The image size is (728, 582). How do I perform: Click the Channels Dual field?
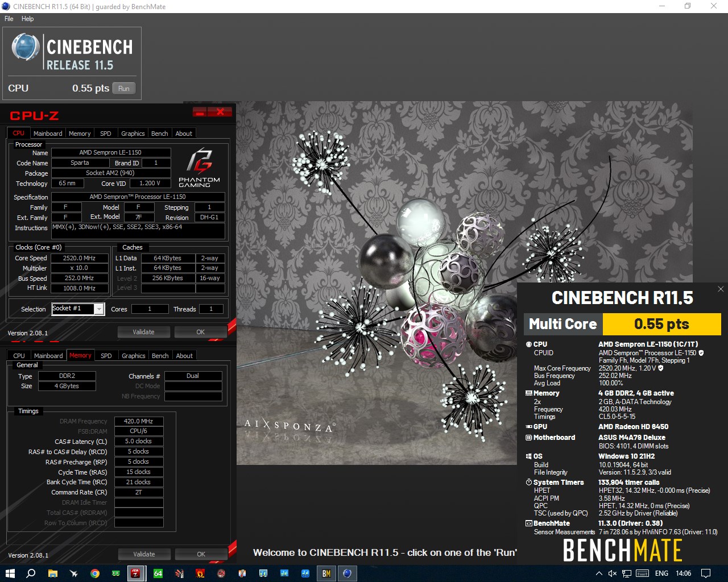193,376
